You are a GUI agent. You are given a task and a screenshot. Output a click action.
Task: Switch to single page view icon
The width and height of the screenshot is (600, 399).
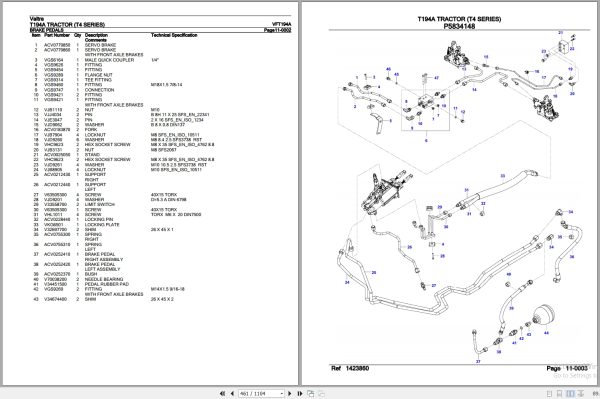(549, 394)
